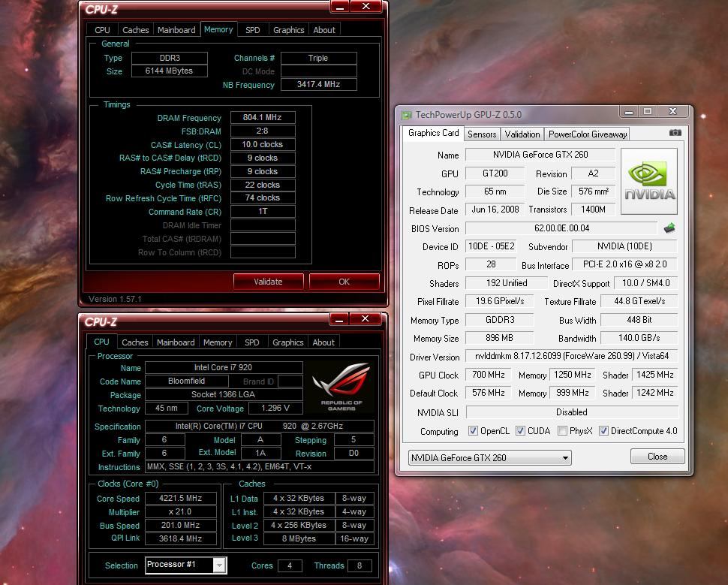Screen dimensions: 728x585
Task: Click the GPU name field NVIDIA GeForce GTX 260
Action: [x=540, y=154]
